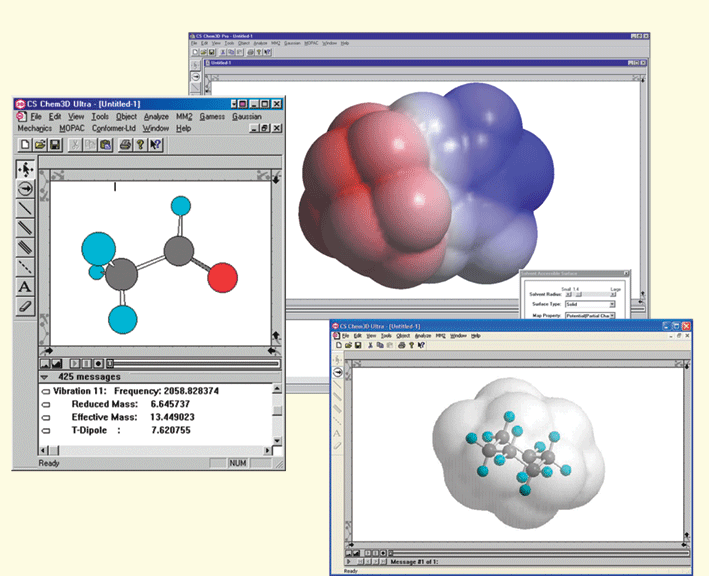This screenshot has width=709, height=576.
Task: Open Window menu in left Chem3D Ultra window
Action: [156, 128]
